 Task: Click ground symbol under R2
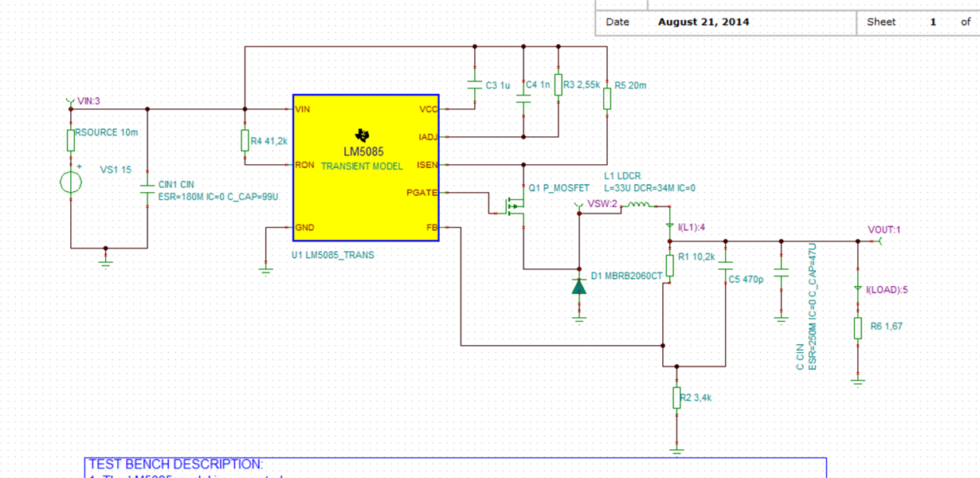676,449
